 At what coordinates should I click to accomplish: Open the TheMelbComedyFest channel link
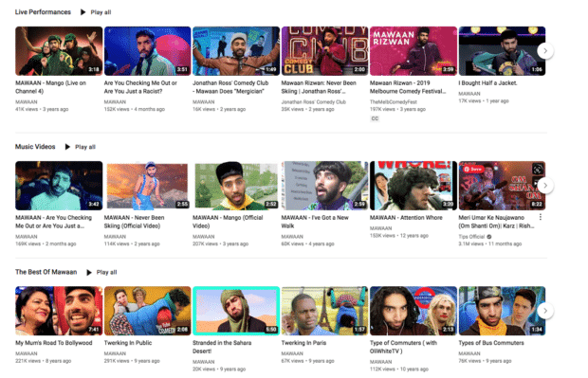(393, 102)
